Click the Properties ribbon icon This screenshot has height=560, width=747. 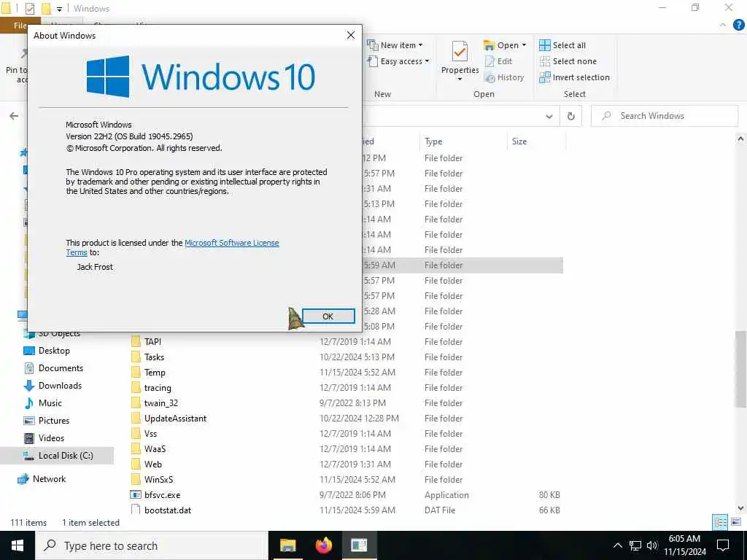460,51
